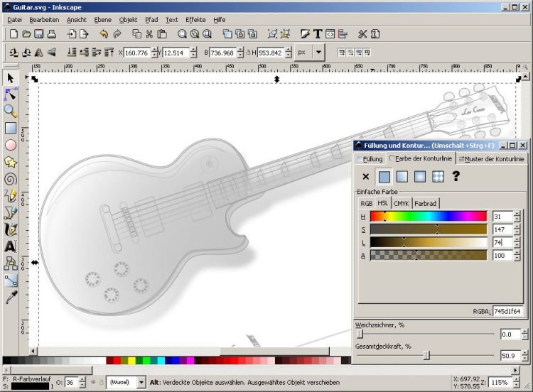Select the node edit tool
The height and width of the screenshot is (392, 533).
pyautogui.click(x=11, y=94)
